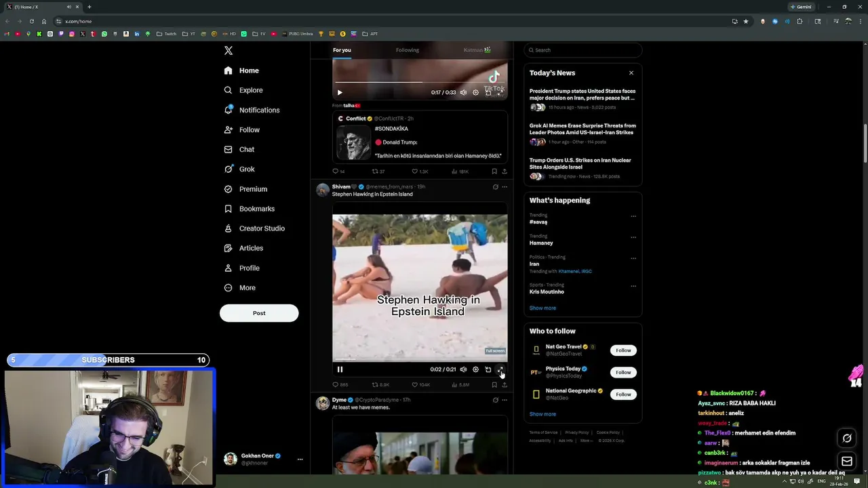The image size is (868, 488).
Task: Switch to the Following tab
Action: 408,50
